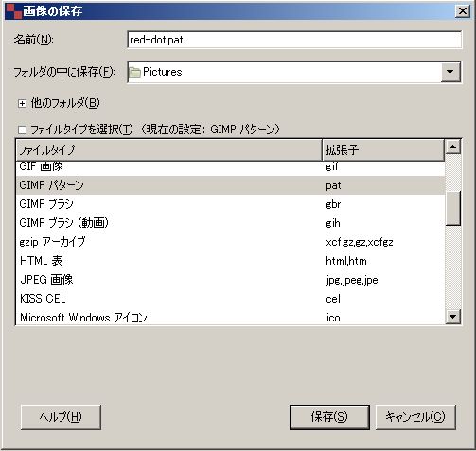Open the save-in-folder dropdown arrow
This screenshot has height=451, width=476.
(450, 72)
